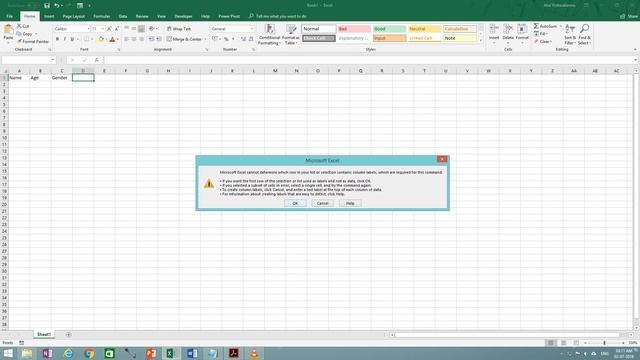Apply the Neutral cell style
This screenshot has width=640, height=360.
(424, 29)
